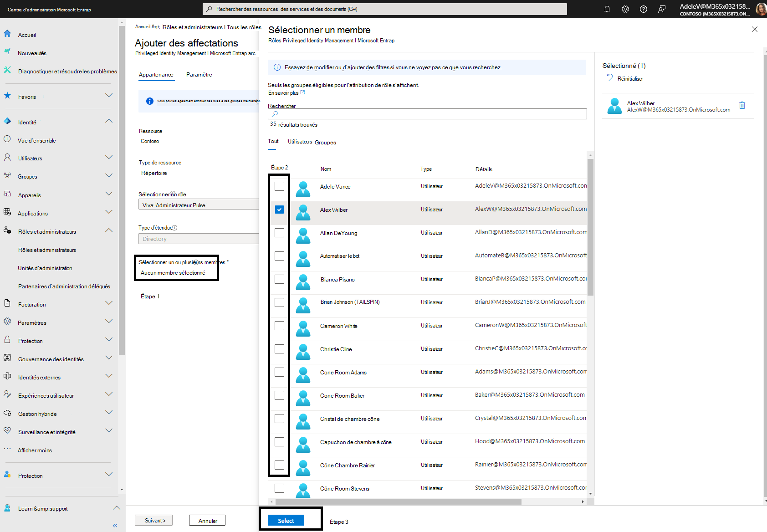Click the Groupes people icon

7,175
